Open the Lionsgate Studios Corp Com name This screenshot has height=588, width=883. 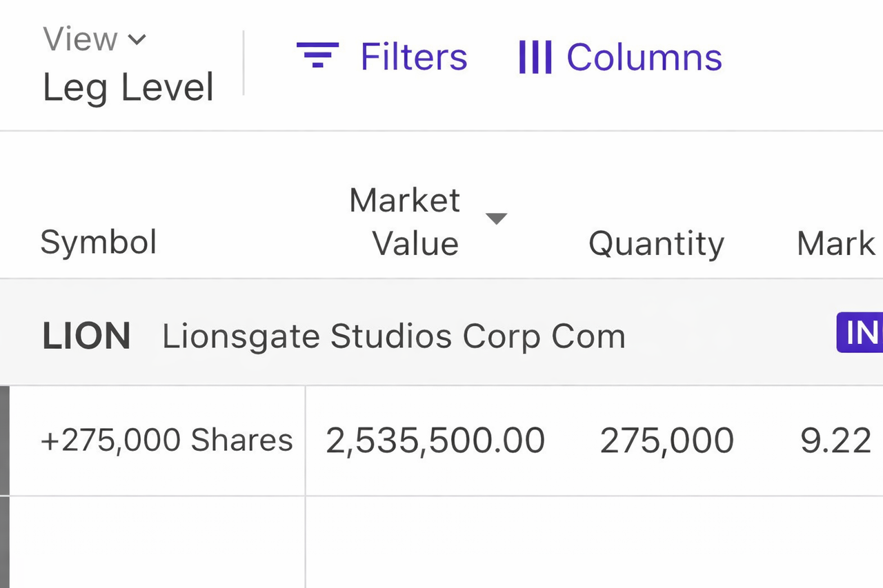(x=393, y=336)
